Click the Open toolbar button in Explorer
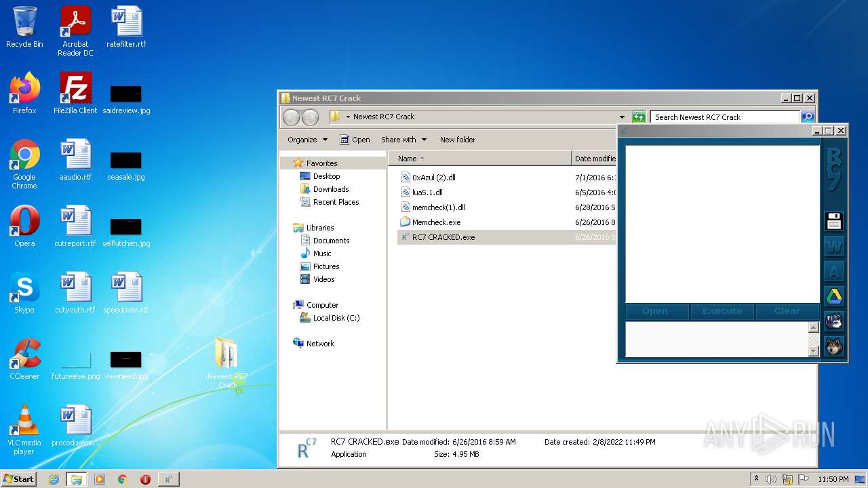Viewport: 868px width, 488px height. [355, 140]
